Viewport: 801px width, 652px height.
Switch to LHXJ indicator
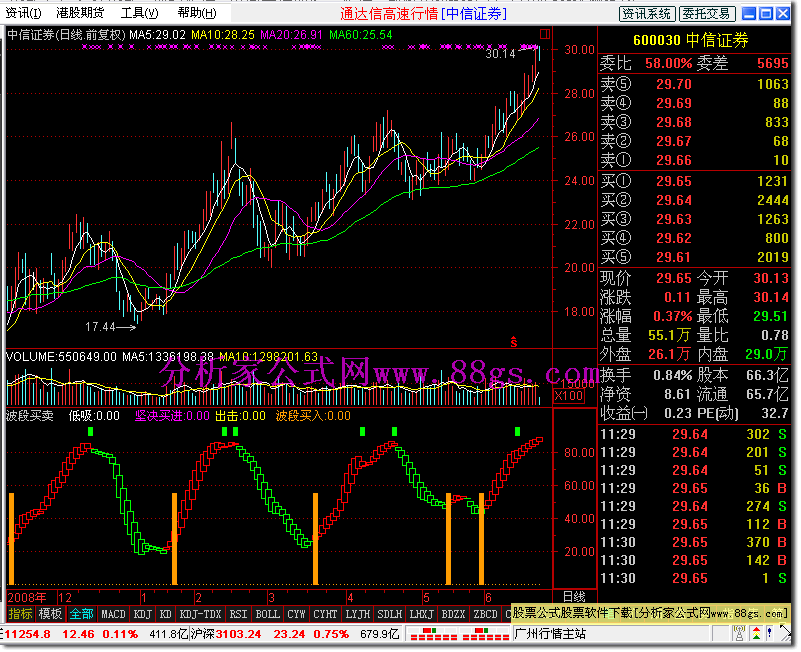pyautogui.click(x=422, y=614)
